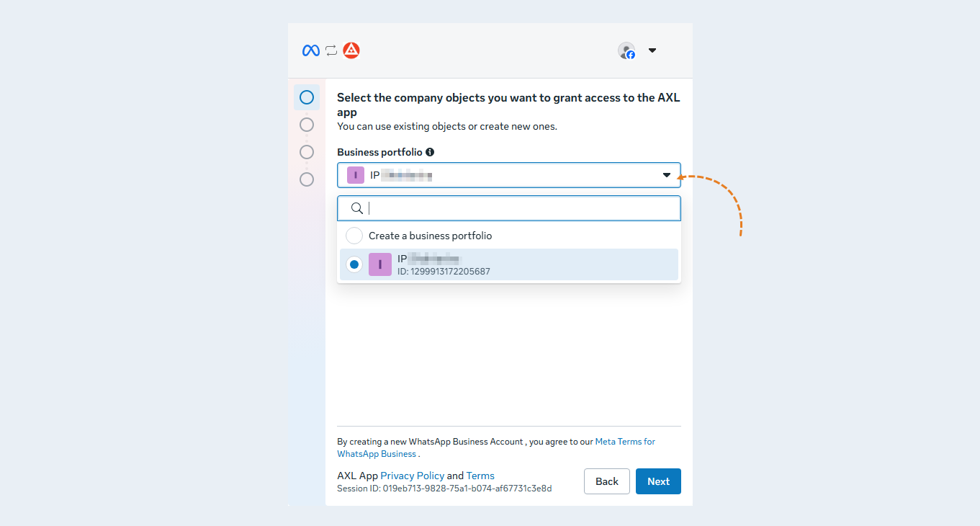Click the Business portfolio label
This screenshot has width=980, height=526.
[379, 152]
